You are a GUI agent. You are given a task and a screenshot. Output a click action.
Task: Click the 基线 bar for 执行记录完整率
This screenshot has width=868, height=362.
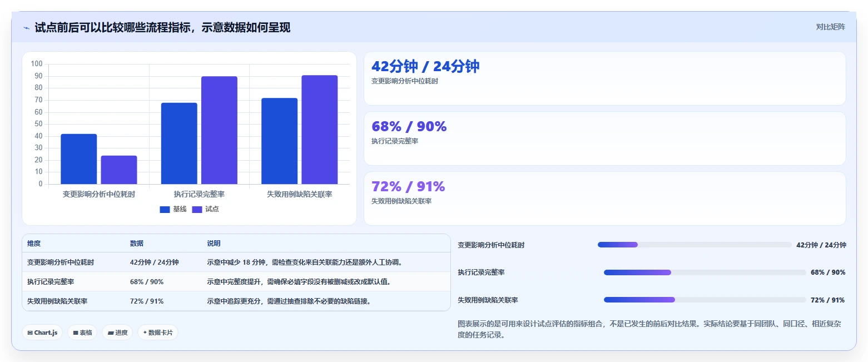point(179,143)
